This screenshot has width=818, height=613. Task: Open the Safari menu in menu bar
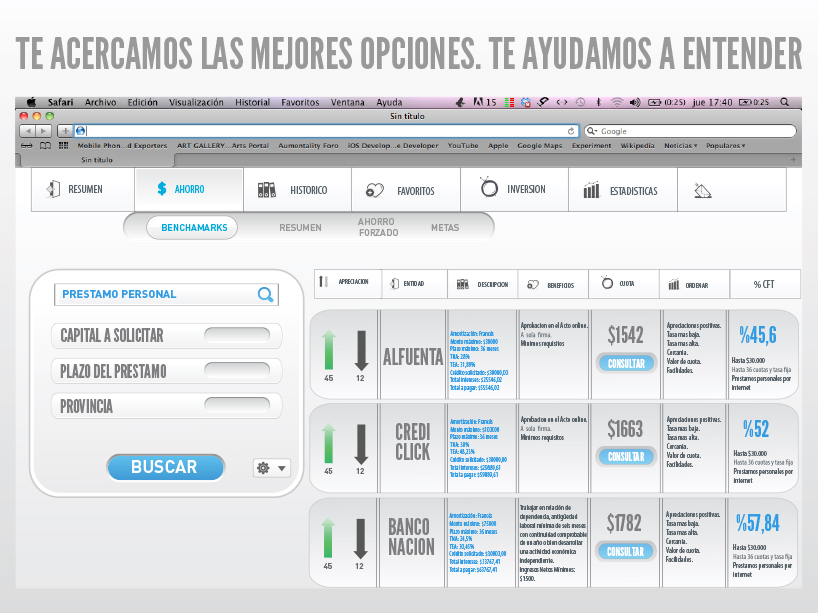tap(61, 102)
